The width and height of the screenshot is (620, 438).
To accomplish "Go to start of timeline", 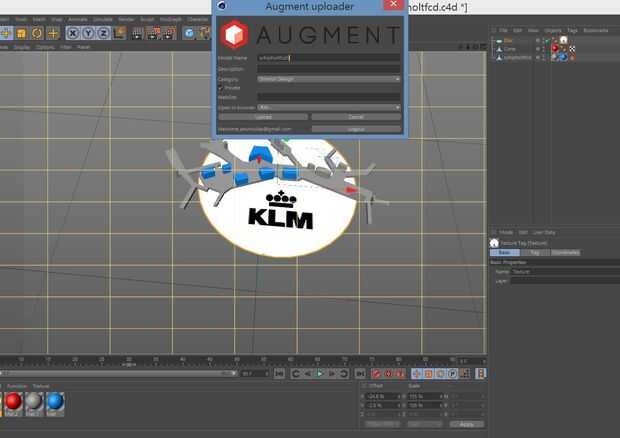I will click(279, 374).
